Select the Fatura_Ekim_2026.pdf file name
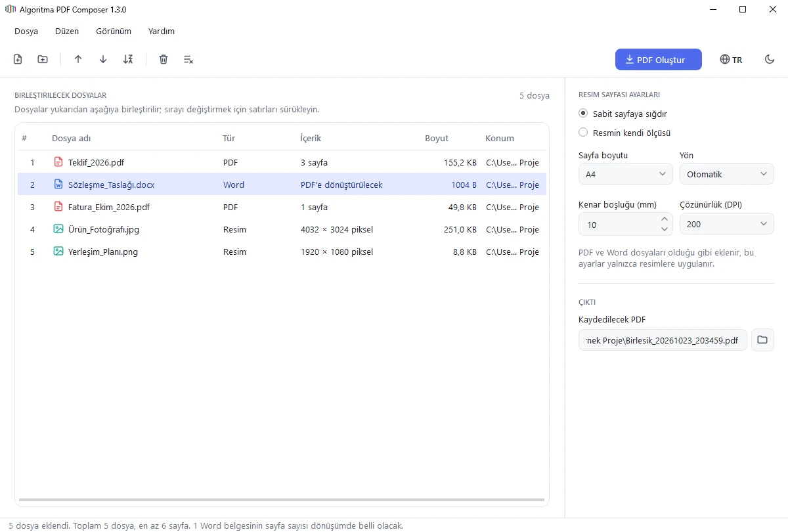The width and height of the screenshot is (788, 532). tap(109, 207)
